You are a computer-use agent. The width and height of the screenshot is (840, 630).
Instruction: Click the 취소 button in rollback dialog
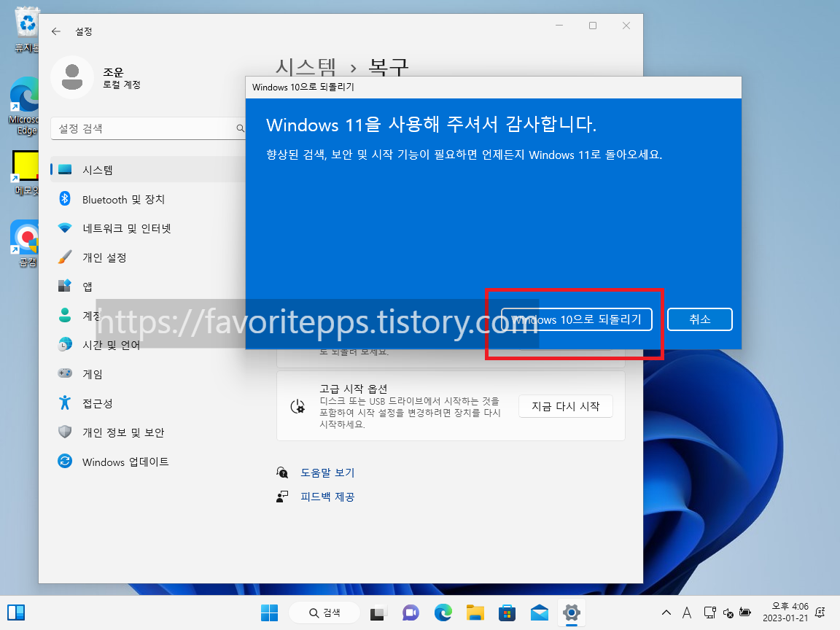pos(700,319)
